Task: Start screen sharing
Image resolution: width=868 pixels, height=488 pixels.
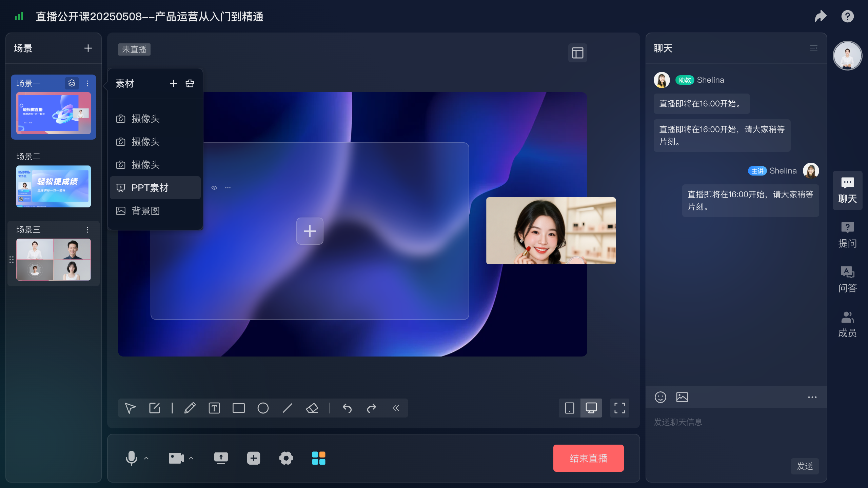Action: 221,458
